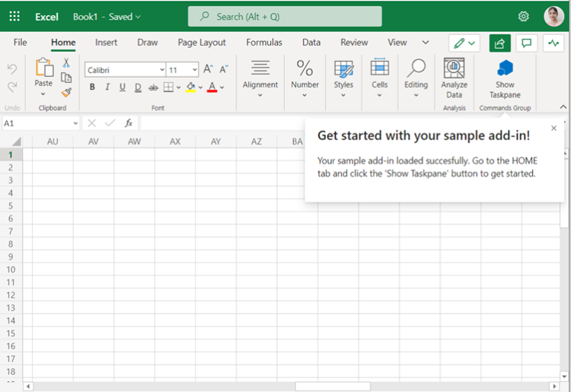Image resolution: width=571 pixels, height=392 pixels.
Task: Toggle Strikethrough formatting
Action: tap(153, 88)
